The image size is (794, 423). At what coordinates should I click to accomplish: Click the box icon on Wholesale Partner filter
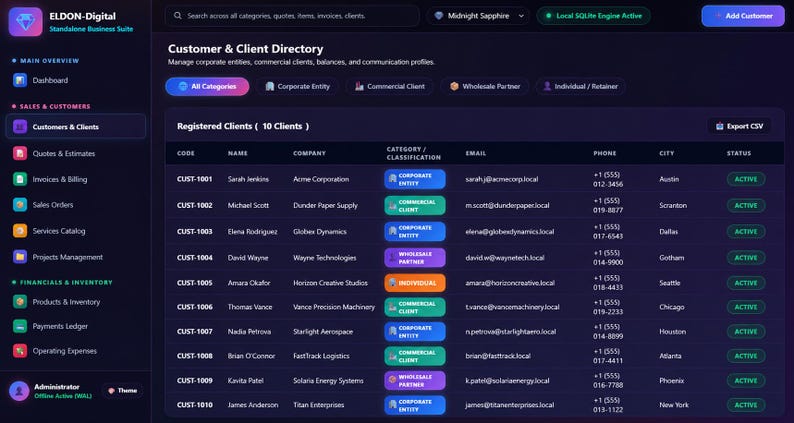click(x=454, y=87)
